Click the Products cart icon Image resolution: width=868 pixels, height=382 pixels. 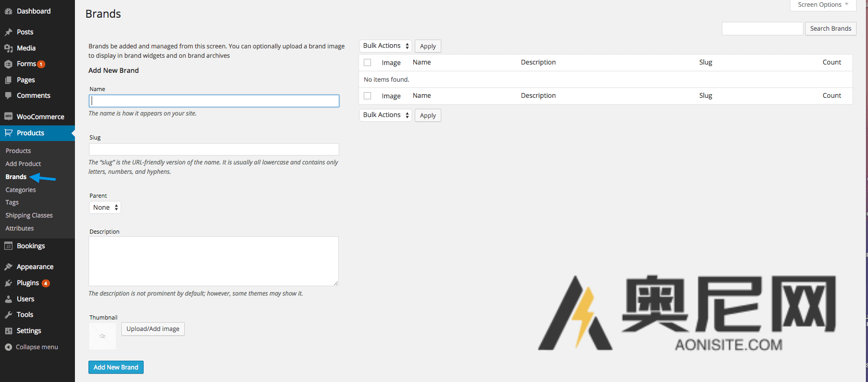click(x=8, y=133)
